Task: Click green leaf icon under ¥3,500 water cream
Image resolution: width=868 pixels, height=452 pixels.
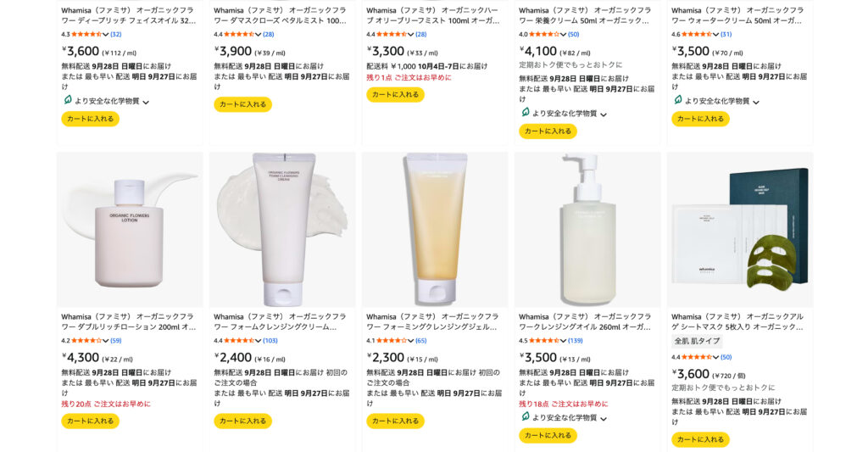Action: point(677,100)
